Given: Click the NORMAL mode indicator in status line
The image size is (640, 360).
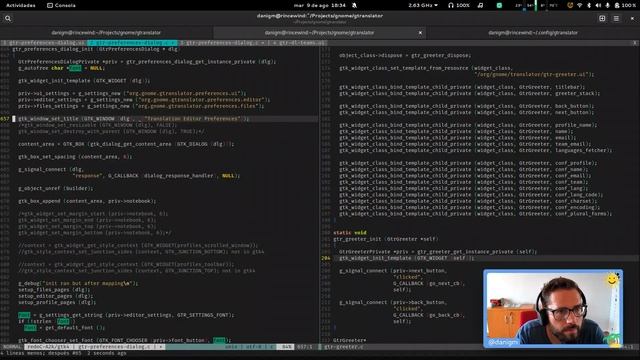Looking at the screenshot, I should 12,347.
